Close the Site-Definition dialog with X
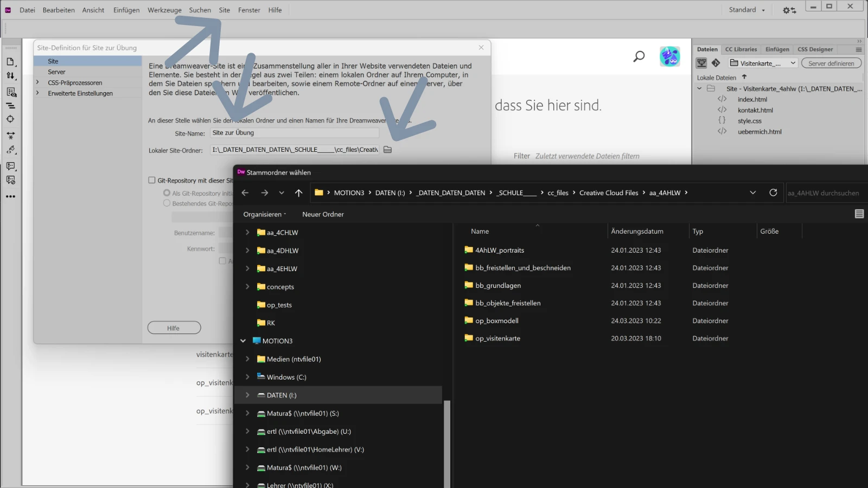The image size is (868, 488). coord(481,48)
